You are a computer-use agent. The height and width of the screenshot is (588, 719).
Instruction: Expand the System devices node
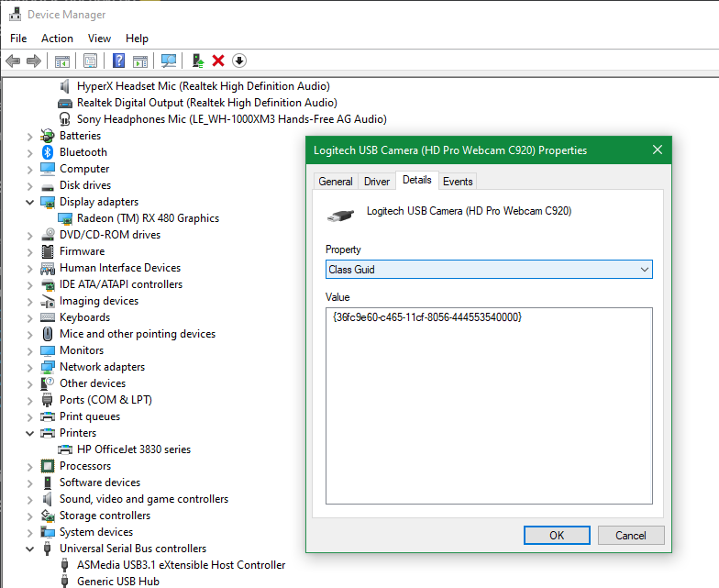pyautogui.click(x=29, y=532)
